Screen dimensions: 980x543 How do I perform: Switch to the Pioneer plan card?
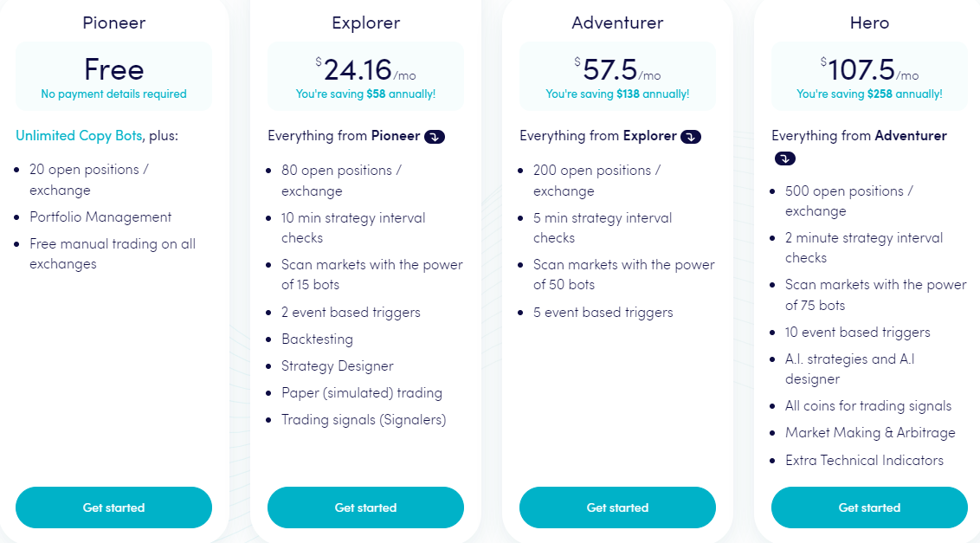pos(113,23)
